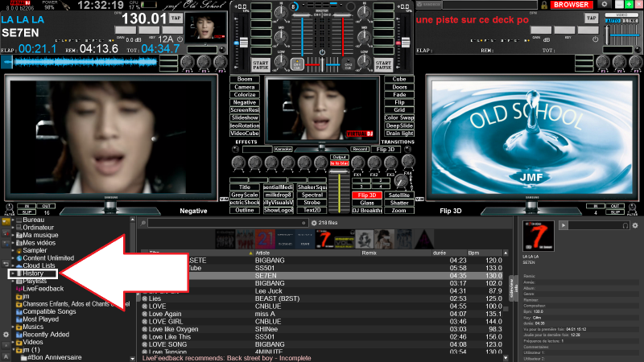Click the left deck TAP button

click(x=175, y=18)
